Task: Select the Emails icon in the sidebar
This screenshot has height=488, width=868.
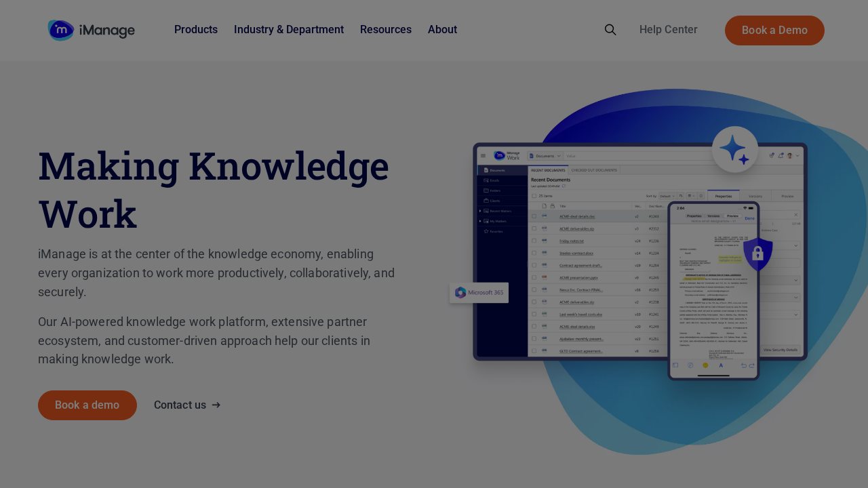Action: 486,180
